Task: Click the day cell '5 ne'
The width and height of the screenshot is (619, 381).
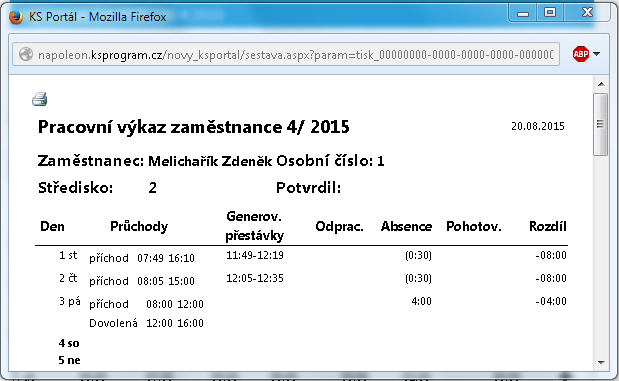Action: 69,360
